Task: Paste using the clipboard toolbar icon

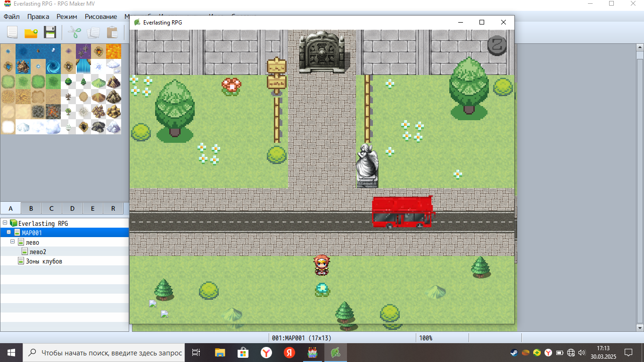Action: click(x=112, y=33)
